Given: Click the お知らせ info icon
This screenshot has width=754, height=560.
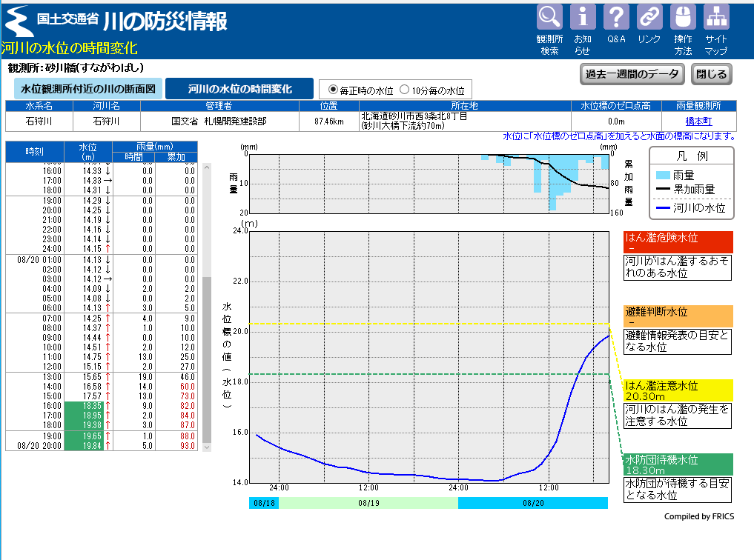Looking at the screenshot, I should pyautogui.click(x=583, y=16).
